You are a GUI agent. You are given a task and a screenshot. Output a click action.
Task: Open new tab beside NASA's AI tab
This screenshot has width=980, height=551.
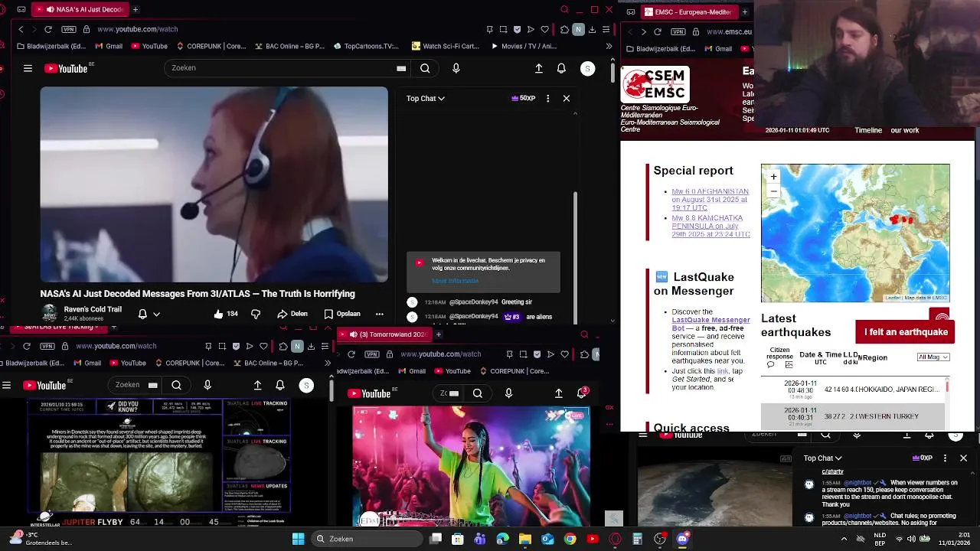tap(136, 10)
